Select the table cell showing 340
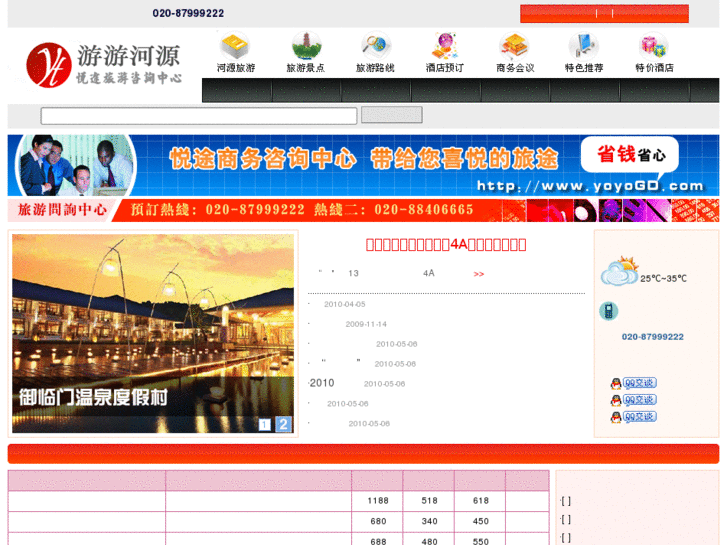The image size is (727, 545). click(429, 521)
